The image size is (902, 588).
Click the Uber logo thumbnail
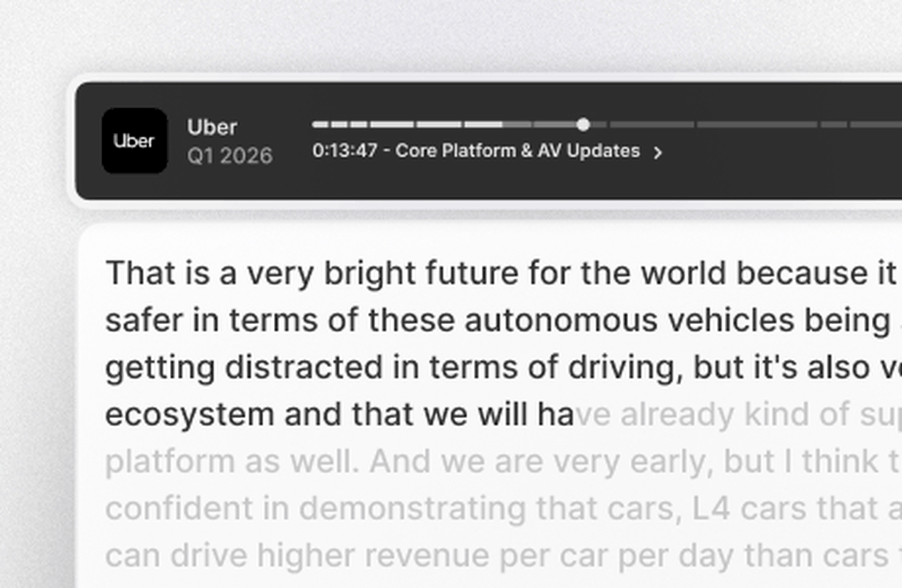[x=135, y=141]
